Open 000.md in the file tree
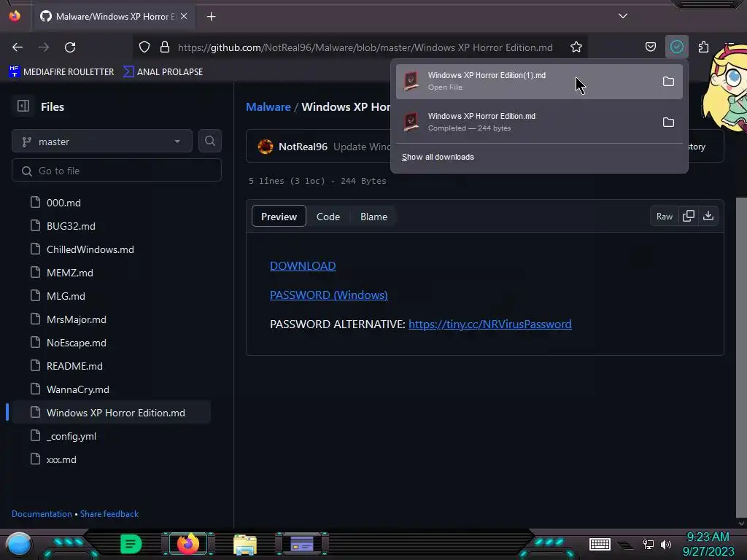This screenshot has height=560, width=747. (64, 203)
